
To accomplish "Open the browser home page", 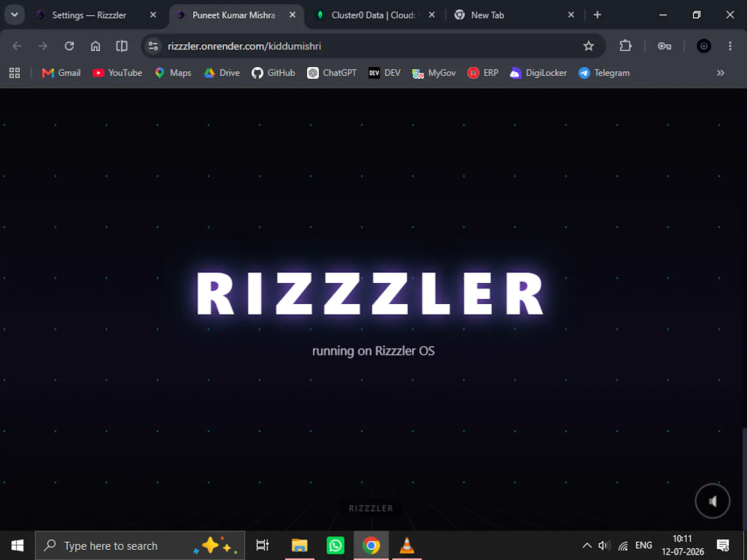I will (96, 46).
